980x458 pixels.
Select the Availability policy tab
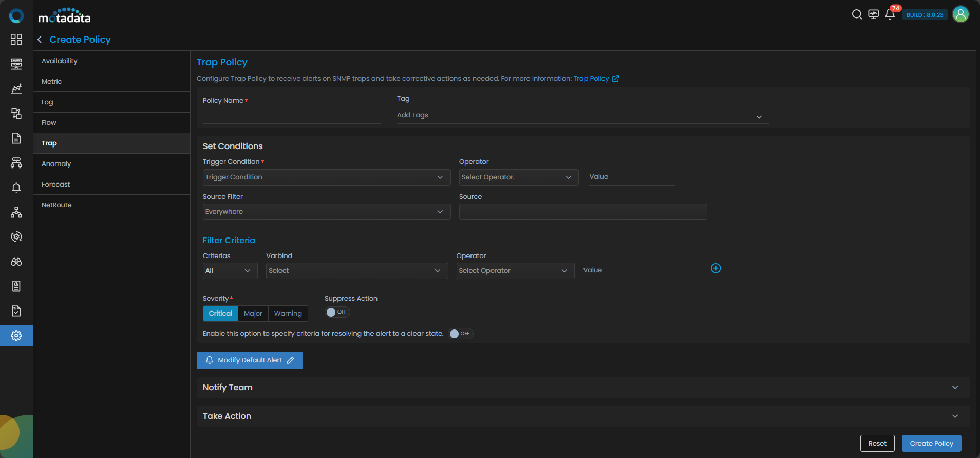pos(60,61)
